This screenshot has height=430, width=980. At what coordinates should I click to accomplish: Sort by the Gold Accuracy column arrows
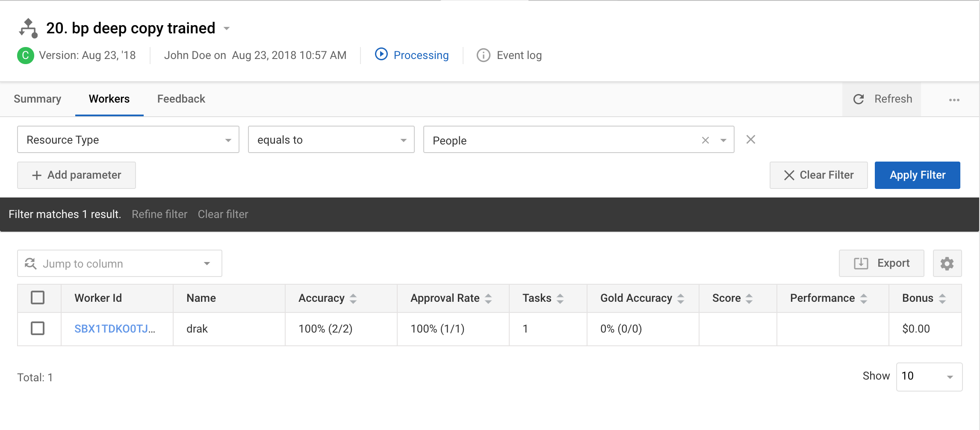point(681,299)
